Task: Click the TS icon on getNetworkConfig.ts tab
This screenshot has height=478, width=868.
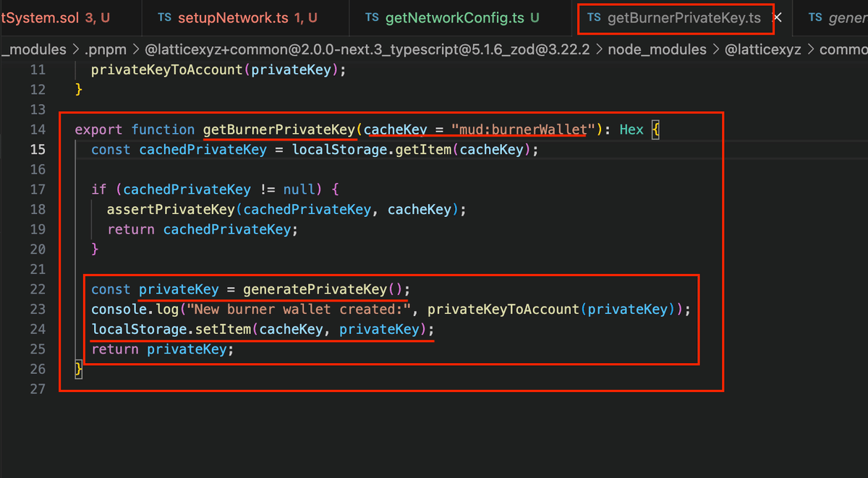Action: pyautogui.click(x=372, y=17)
